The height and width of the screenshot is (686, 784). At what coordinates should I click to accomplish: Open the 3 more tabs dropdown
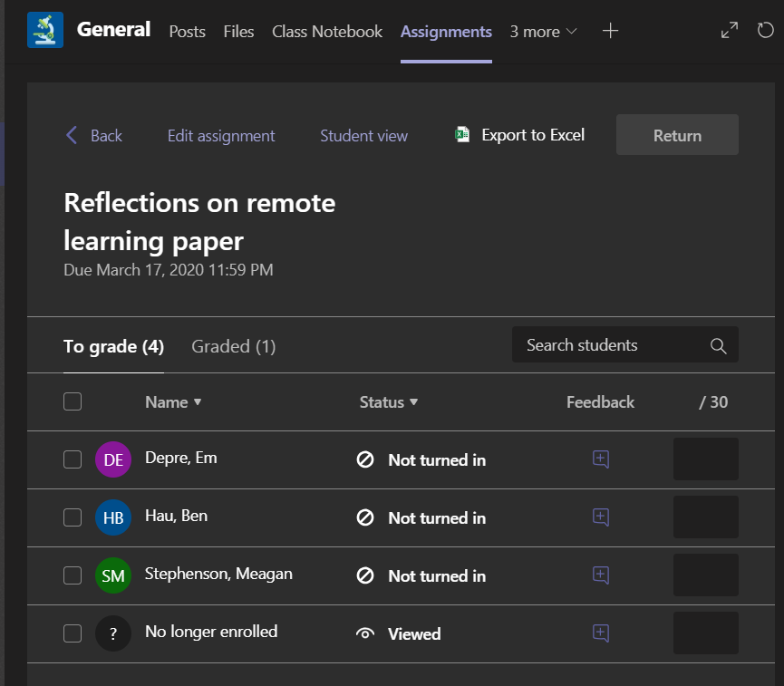[543, 32]
